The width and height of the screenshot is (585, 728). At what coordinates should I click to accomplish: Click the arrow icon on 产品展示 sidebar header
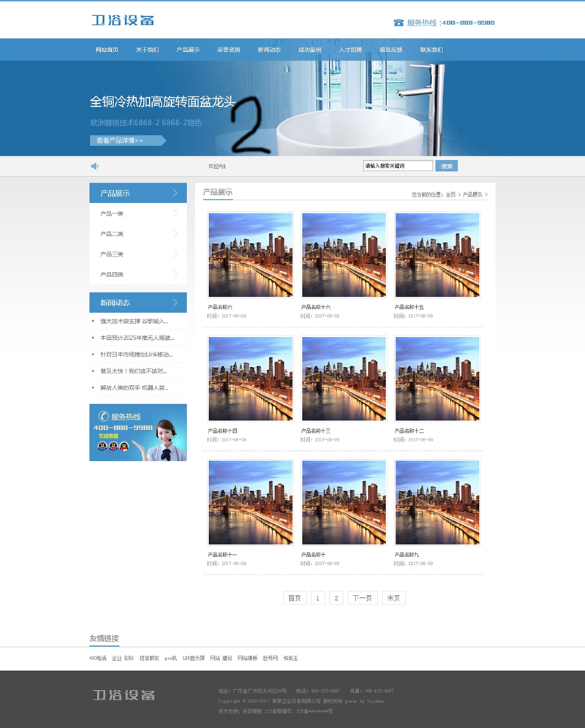tap(175, 193)
